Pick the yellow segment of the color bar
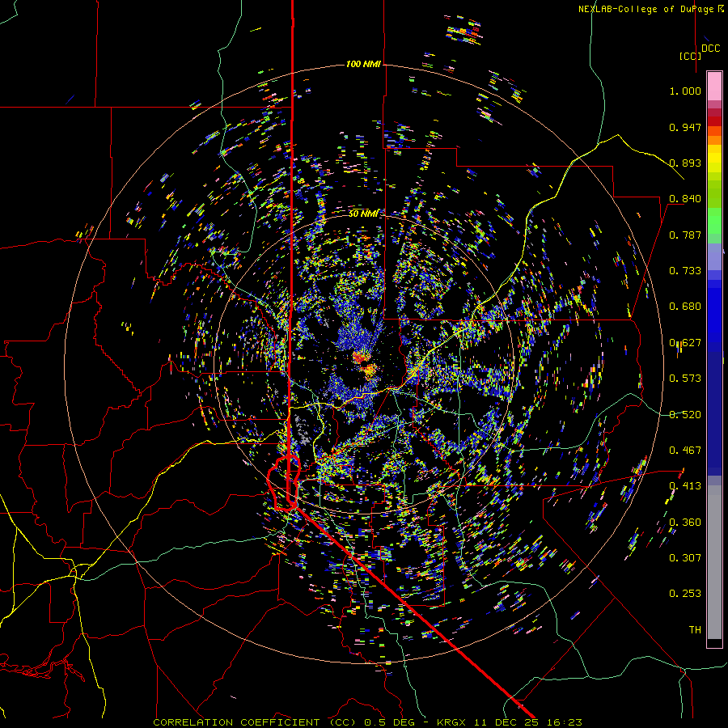The image size is (728, 728). (714, 159)
